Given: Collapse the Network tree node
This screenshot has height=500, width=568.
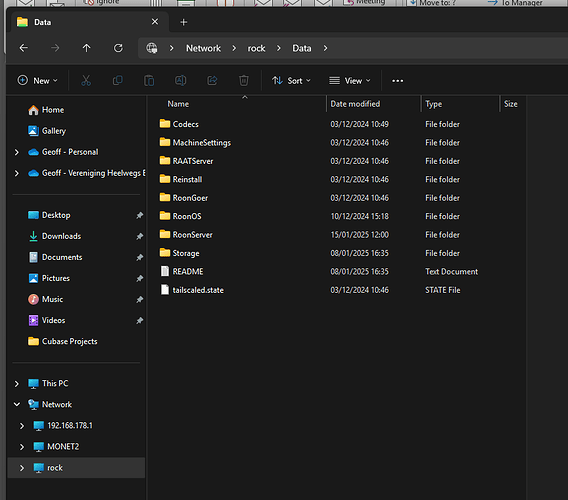Looking at the screenshot, I should click(x=17, y=404).
